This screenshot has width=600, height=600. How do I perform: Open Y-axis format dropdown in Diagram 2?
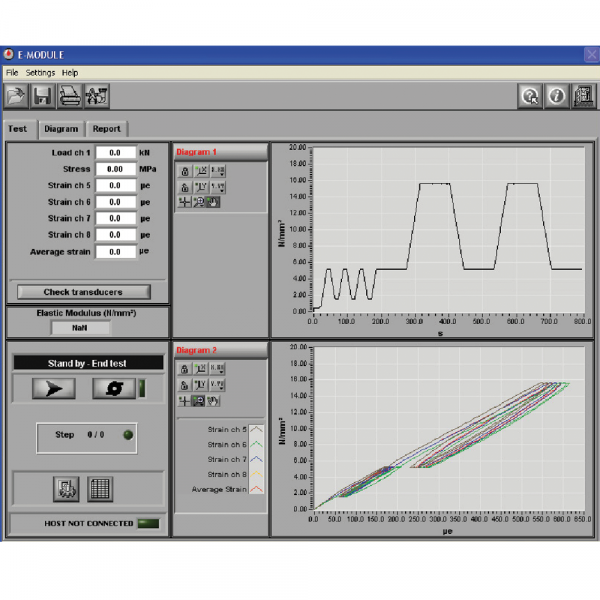(x=218, y=385)
